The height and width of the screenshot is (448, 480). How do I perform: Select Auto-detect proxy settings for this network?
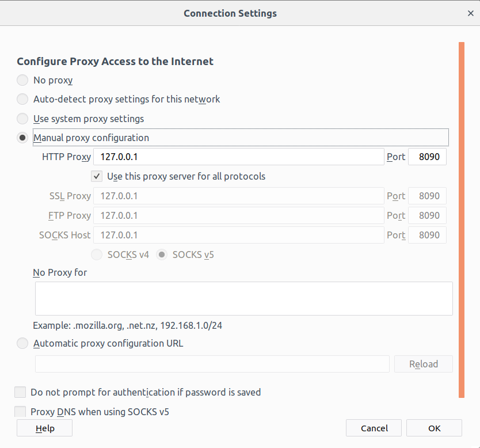pyautogui.click(x=22, y=99)
